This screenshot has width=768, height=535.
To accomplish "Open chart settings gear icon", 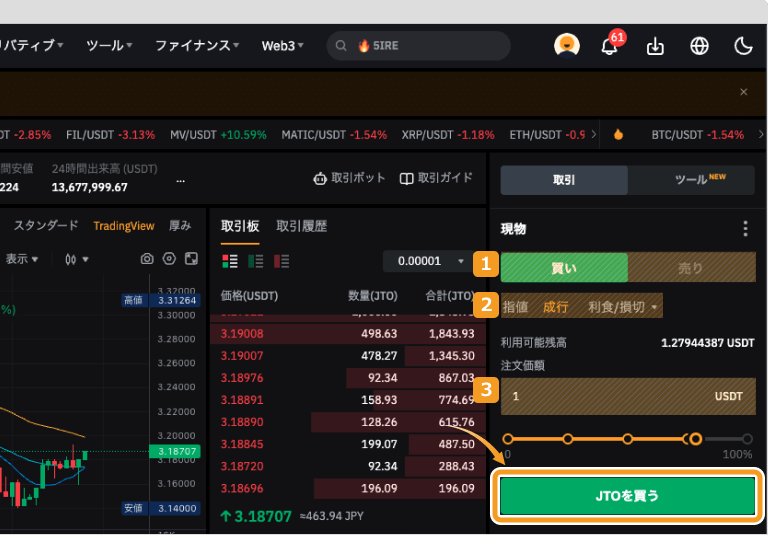I will [169, 259].
